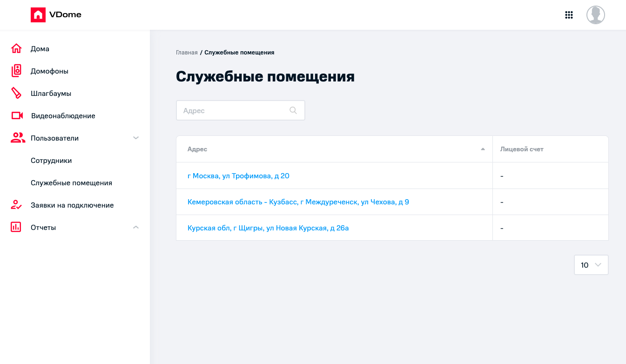Open Курская обл, г Щигры address link
626x364 pixels.
pos(268,228)
